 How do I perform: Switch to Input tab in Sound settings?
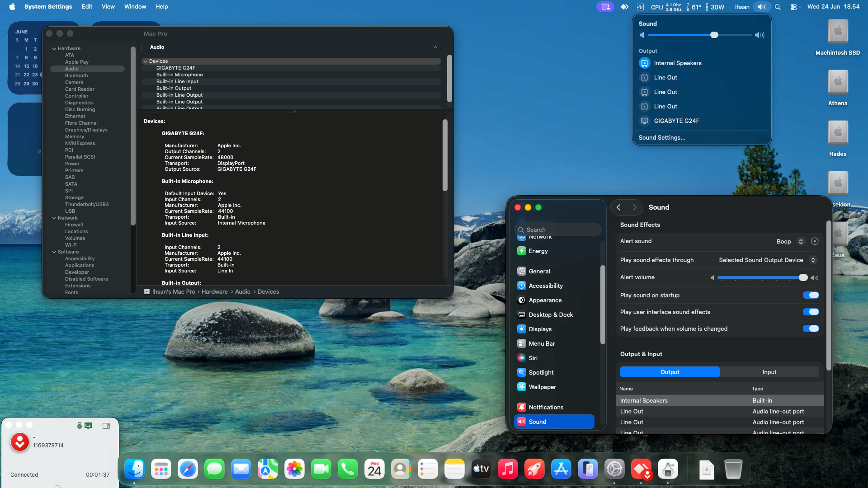[x=769, y=372]
